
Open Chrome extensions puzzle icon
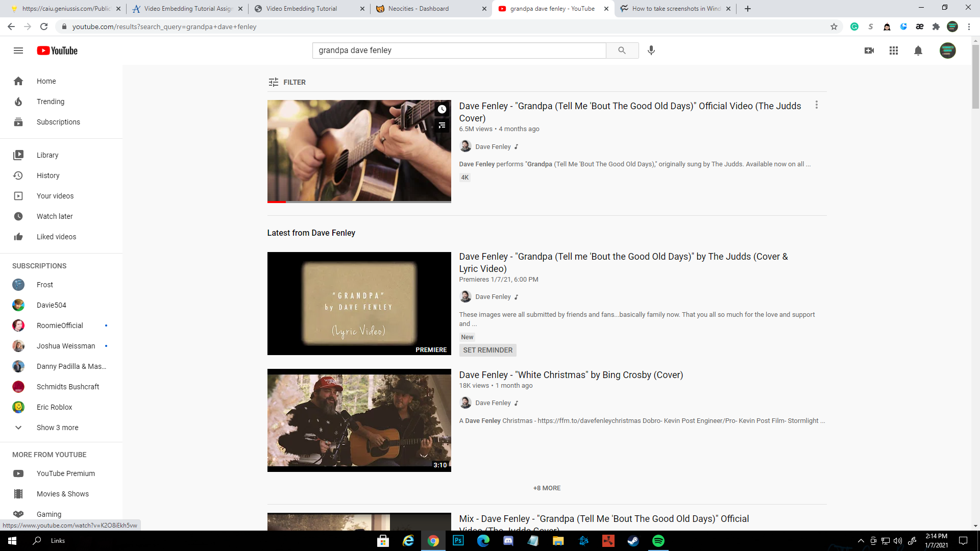936,27
